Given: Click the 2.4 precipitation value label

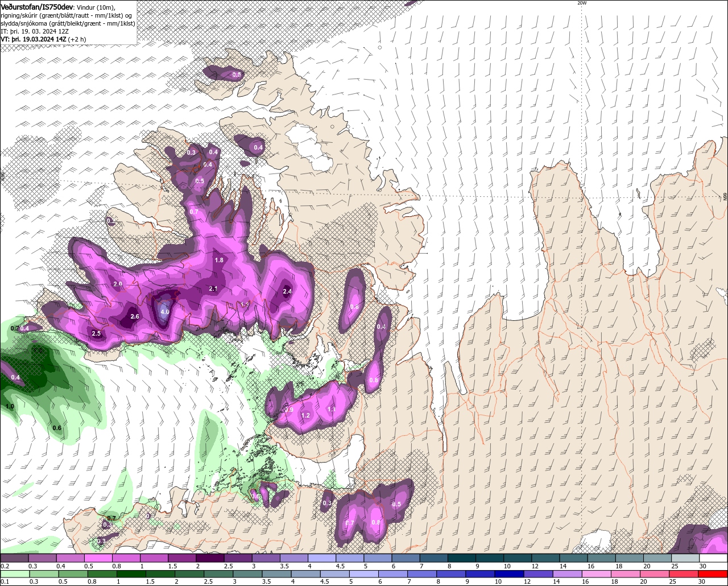Looking at the screenshot, I should click(x=287, y=291).
